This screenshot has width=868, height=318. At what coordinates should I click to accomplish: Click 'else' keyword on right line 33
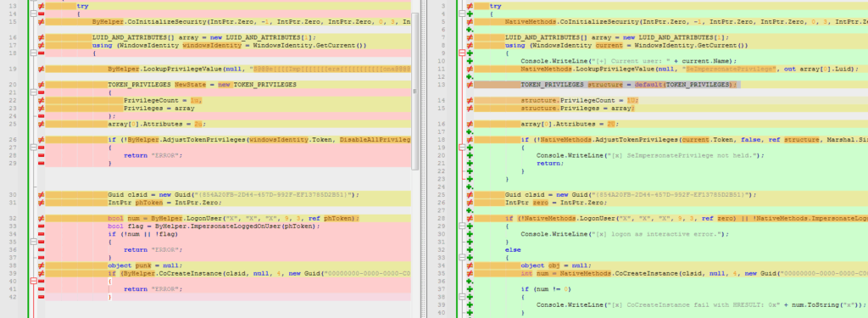pos(513,250)
